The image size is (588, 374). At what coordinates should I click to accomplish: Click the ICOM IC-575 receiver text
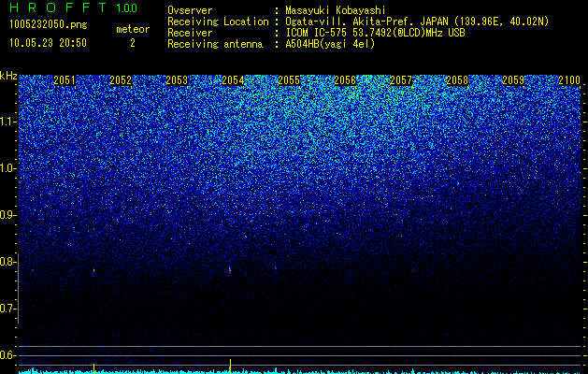[375, 33]
